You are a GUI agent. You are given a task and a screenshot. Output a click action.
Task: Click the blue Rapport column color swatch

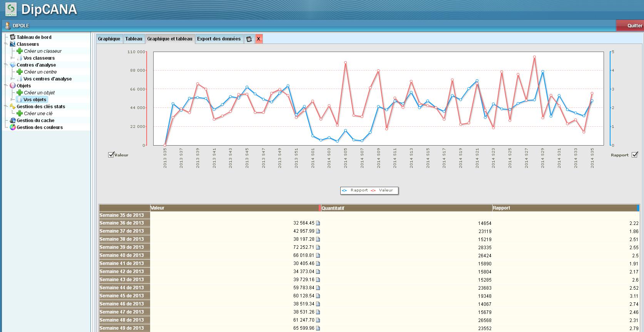click(638, 208)
